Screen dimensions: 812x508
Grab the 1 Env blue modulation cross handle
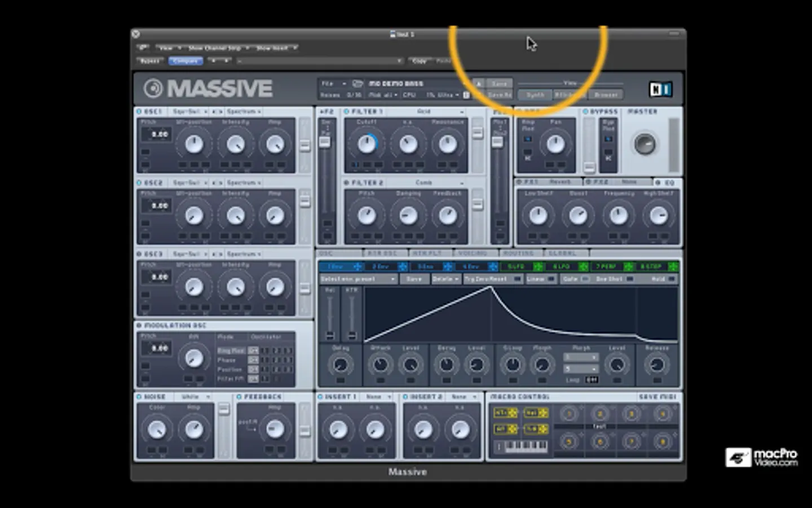tap(357, 266)
